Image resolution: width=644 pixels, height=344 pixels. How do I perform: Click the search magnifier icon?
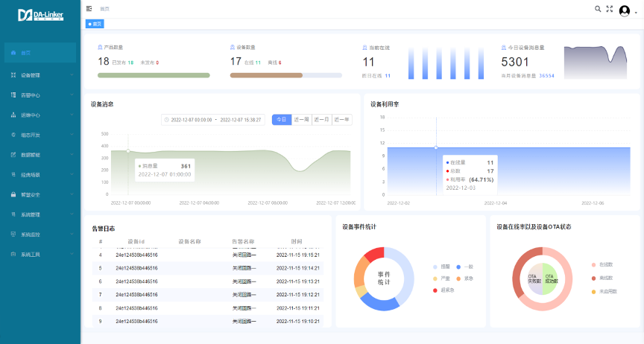(598, 9)
